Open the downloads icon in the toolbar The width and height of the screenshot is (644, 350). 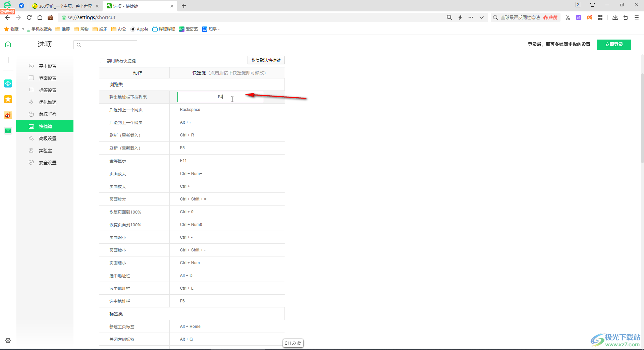615,17
